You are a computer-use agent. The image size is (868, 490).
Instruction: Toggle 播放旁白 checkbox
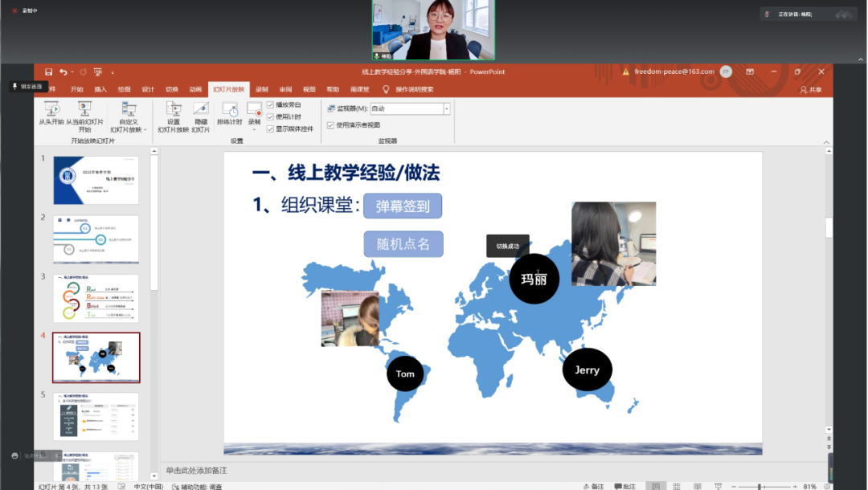tap(271, 105)
